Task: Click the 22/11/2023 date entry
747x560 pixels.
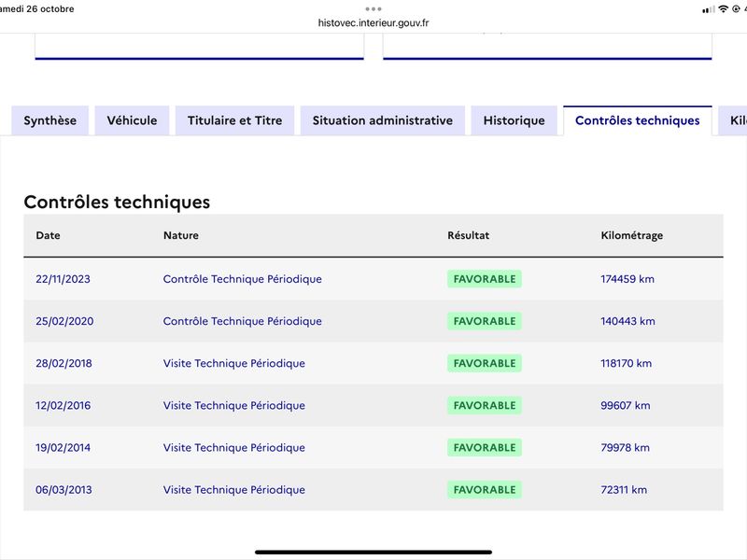Action: click(x=63, y=279)
